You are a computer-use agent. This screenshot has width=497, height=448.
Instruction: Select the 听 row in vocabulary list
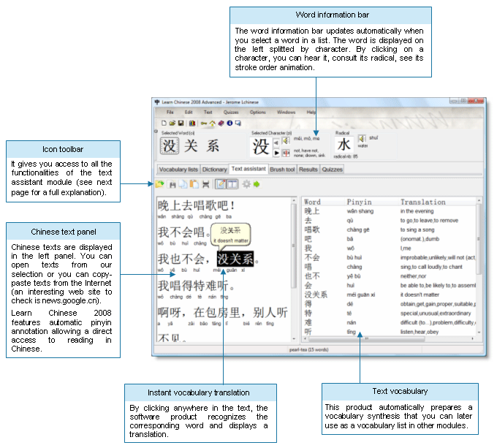(x=390, y=332)
